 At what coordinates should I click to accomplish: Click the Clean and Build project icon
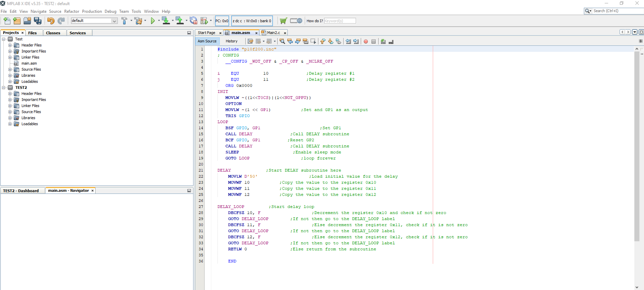click(x=139, y=21)
